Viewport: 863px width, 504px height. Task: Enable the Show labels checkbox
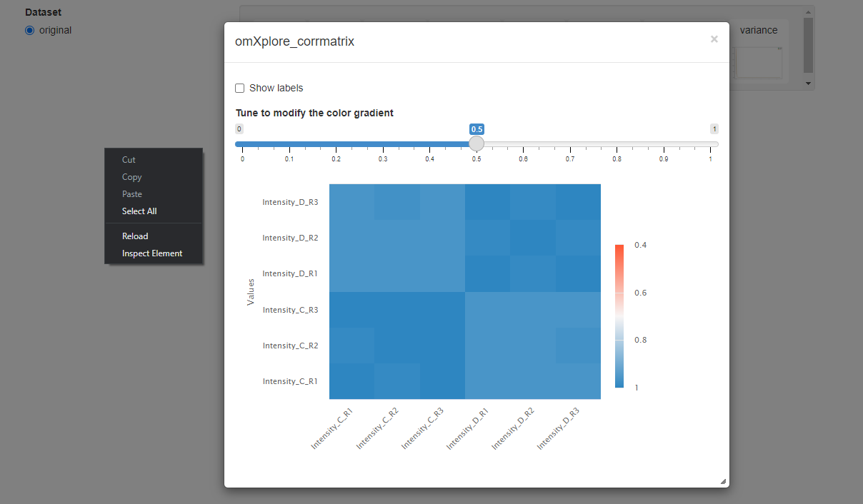coord(240,89)
